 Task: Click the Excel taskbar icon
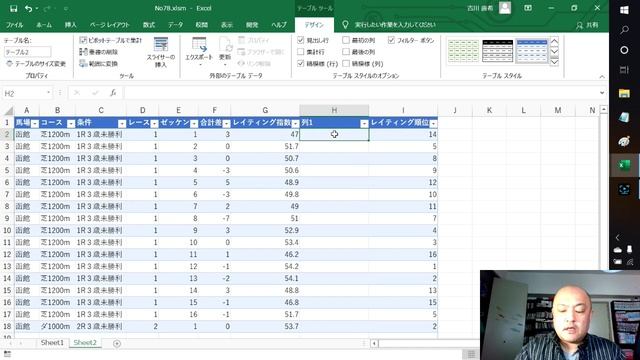pos(624,165)
